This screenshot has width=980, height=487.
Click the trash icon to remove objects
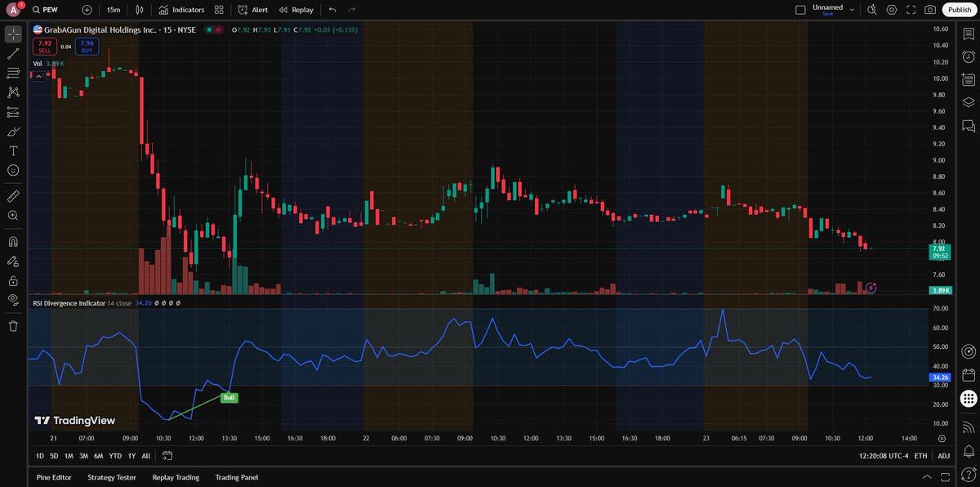[13, 326]
